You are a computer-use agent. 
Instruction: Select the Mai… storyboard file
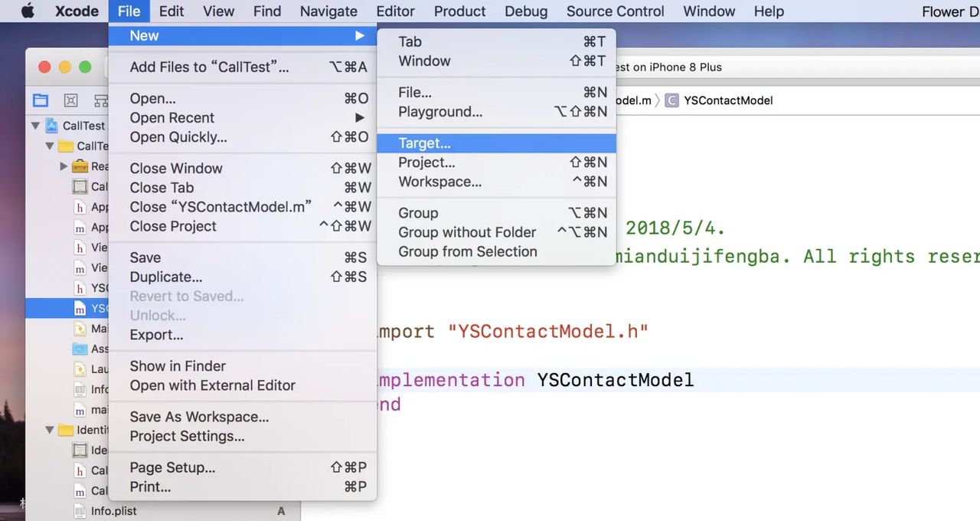(90, 329)
